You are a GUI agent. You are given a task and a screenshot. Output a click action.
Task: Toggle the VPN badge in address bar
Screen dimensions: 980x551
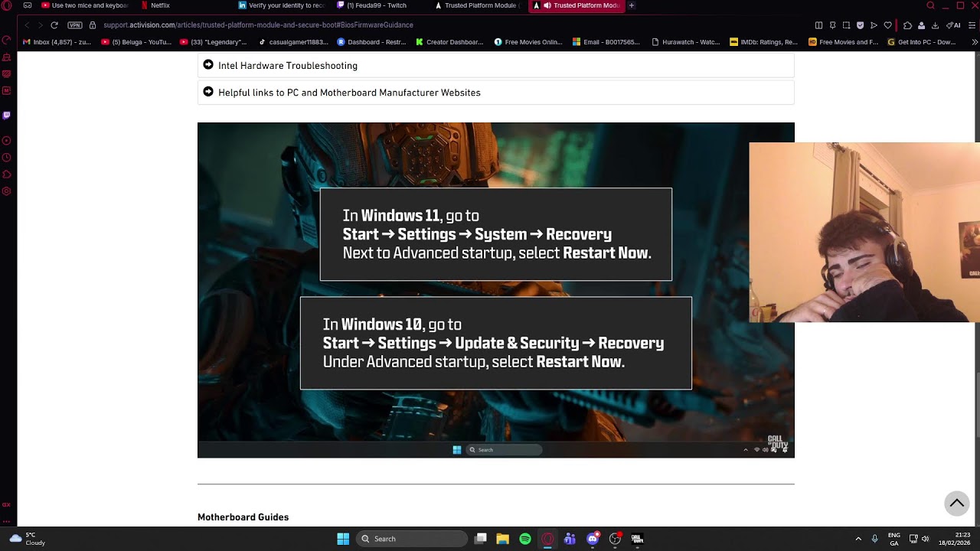tap(75, 25)
